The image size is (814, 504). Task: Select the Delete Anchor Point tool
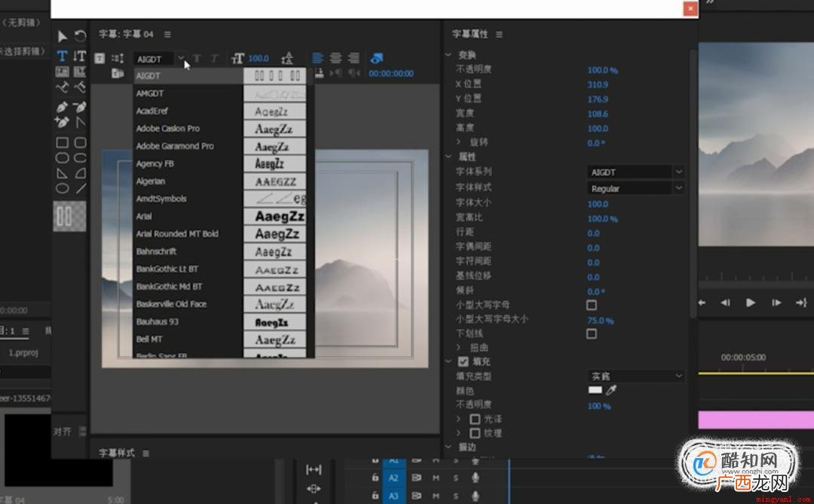click(x=79, y=107)
